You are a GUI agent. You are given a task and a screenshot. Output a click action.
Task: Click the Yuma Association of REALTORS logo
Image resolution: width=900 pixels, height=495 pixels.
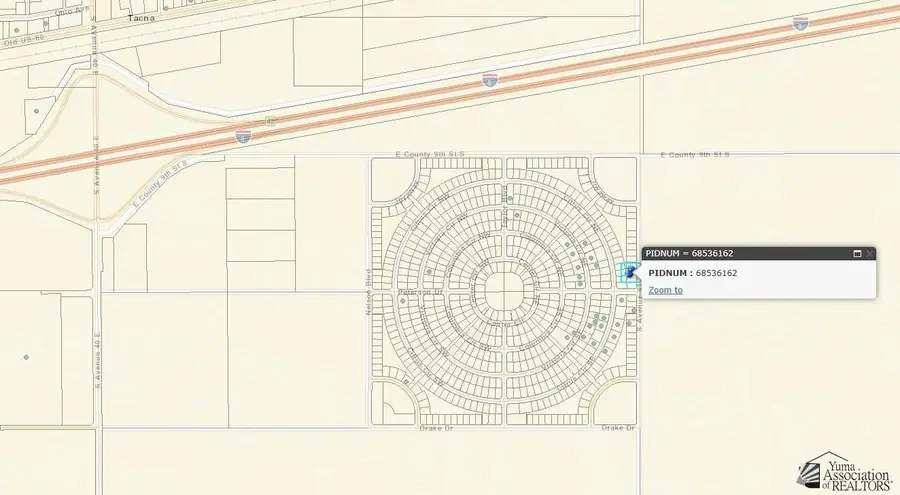coord(844,473)
